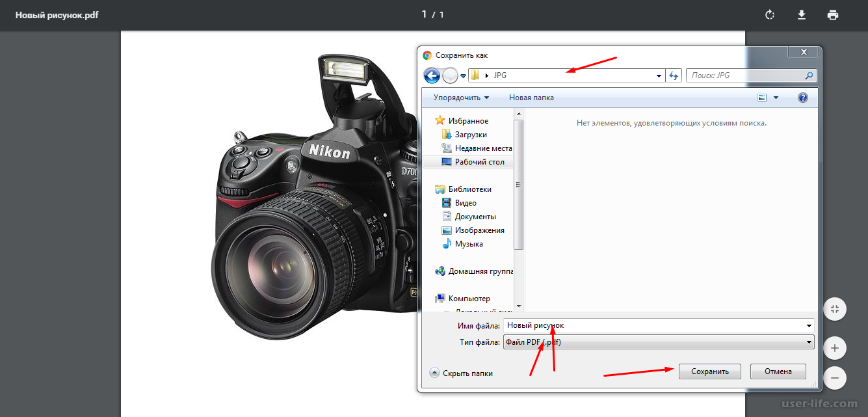
Task: Open the Упорядочить menu
Action: click(461, 98)
